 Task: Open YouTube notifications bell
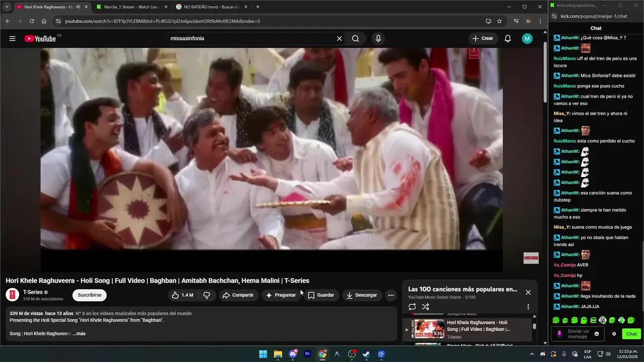click(x=508, y=39)
